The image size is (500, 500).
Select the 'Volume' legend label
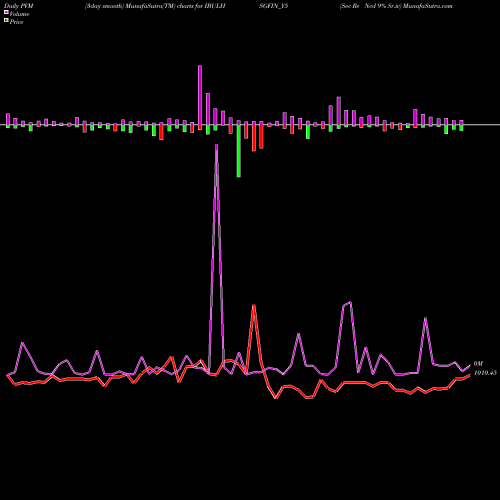click(x=19, y=14)
